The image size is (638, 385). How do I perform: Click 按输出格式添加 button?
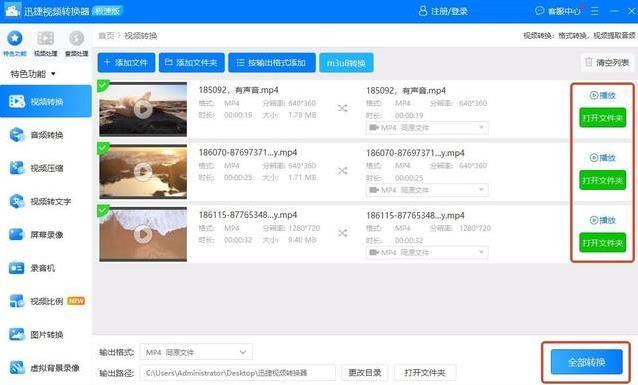(x=271, y=63)
